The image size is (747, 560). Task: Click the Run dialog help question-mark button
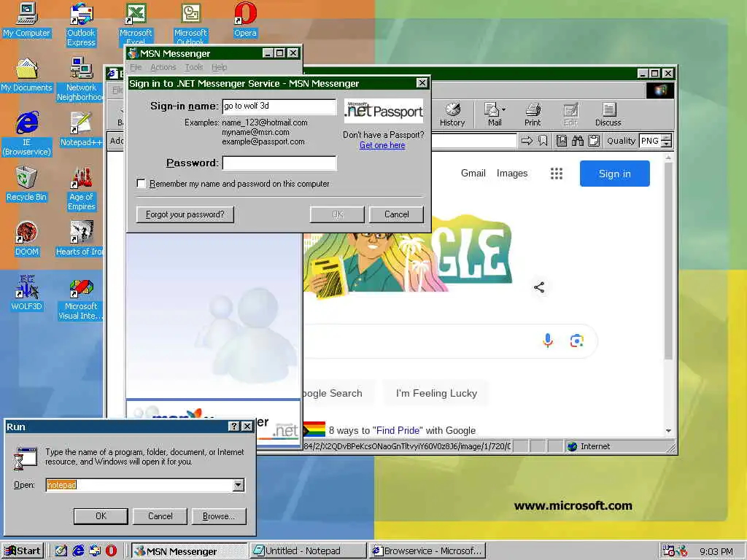point(234,426)
